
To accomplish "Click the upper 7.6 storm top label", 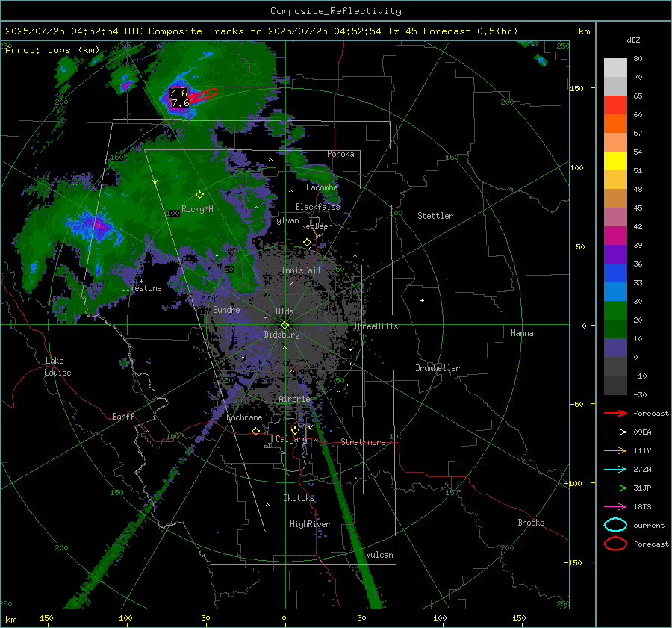I will (x=178, y=93).
